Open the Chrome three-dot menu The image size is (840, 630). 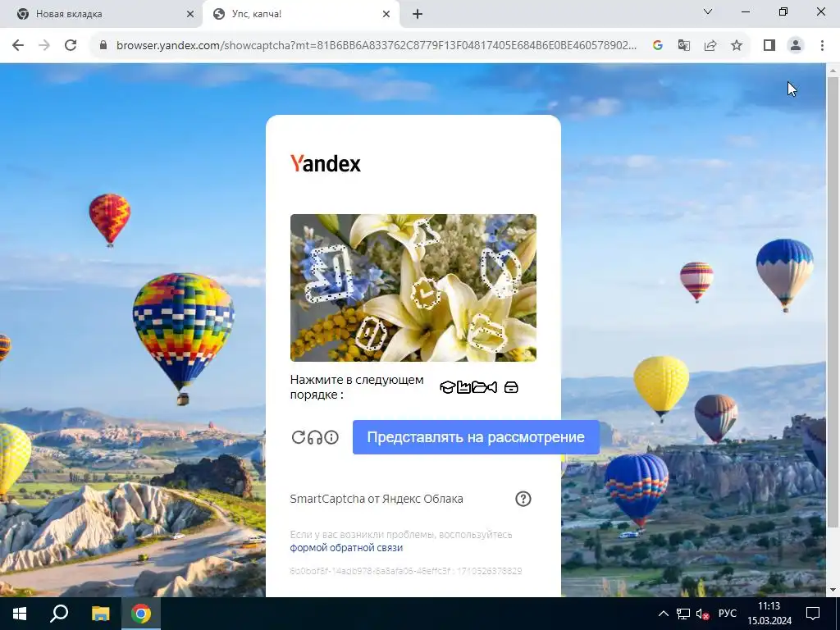coord(822,45)
